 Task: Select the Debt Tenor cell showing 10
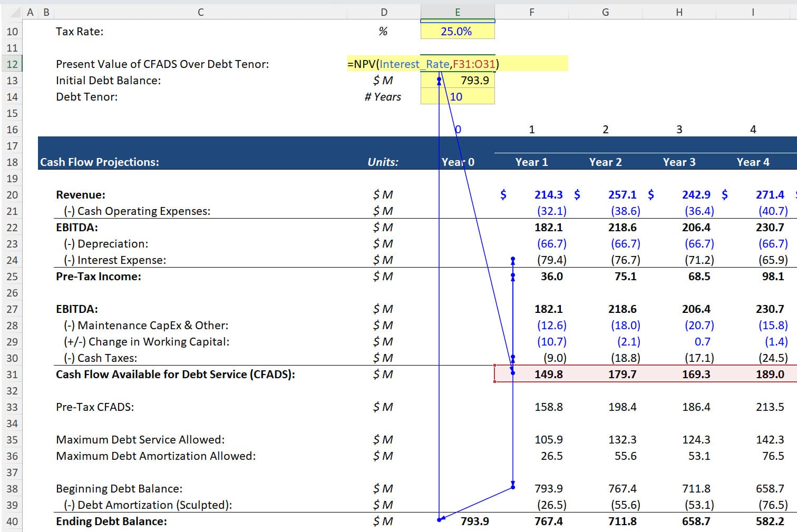point(458,96)
